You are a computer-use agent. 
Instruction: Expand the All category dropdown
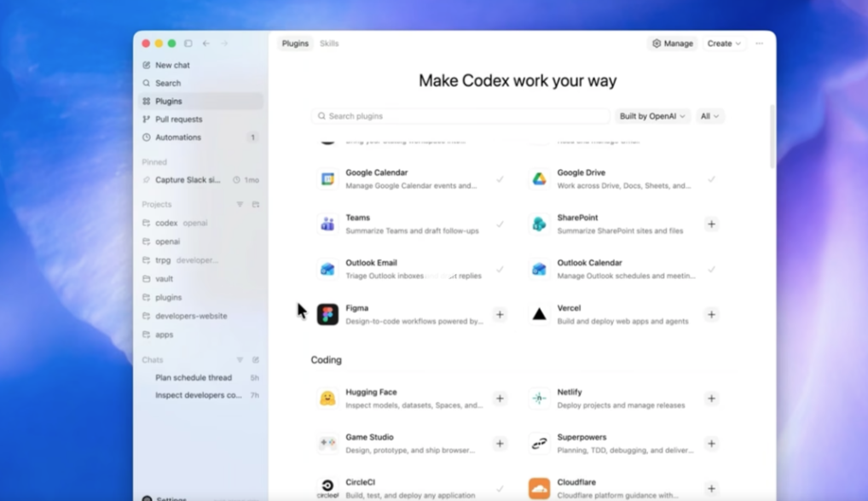pyautogui.click(x=709, y=116)
